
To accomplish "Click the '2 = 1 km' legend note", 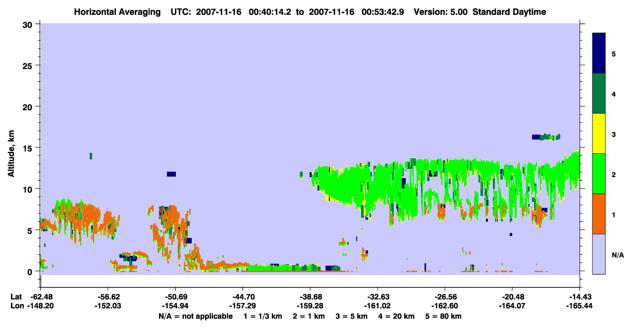I will click(x=309, y=316).
